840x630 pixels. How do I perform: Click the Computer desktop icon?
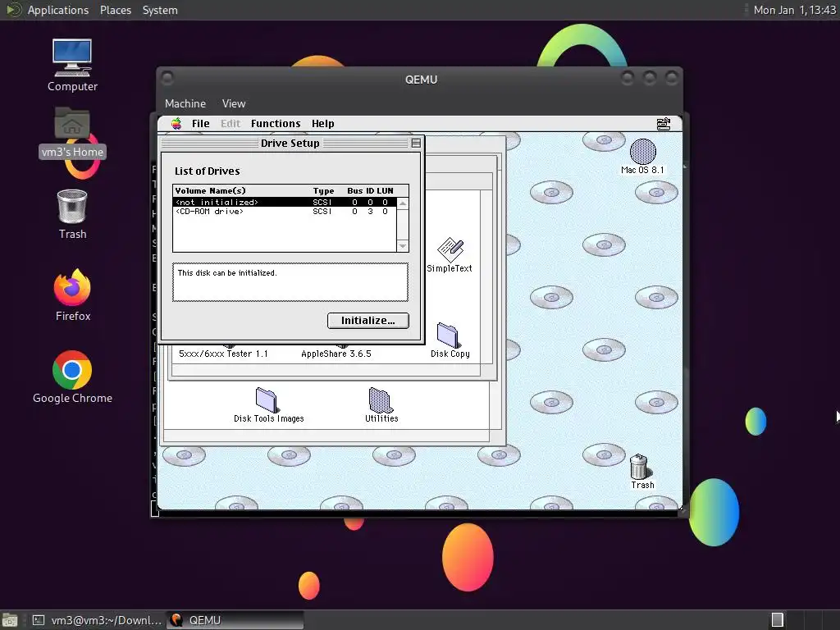(x=72, y=58)
